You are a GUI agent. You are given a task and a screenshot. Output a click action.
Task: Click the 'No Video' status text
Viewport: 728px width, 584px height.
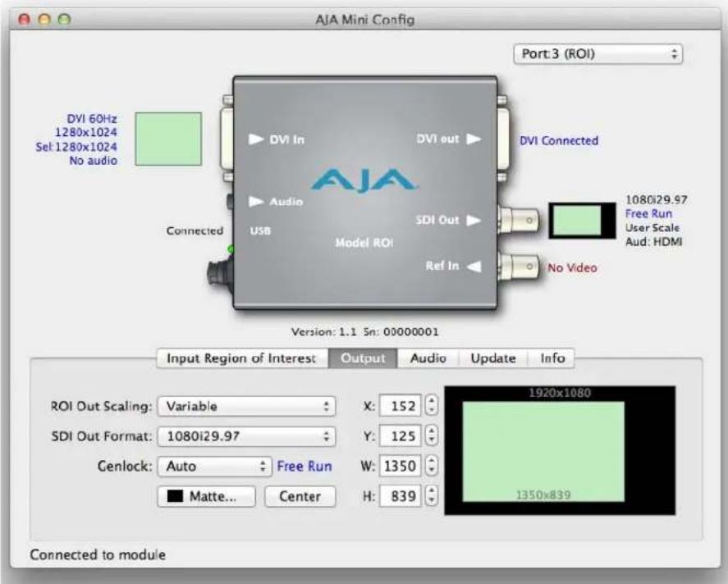click(x=572, y=267)
